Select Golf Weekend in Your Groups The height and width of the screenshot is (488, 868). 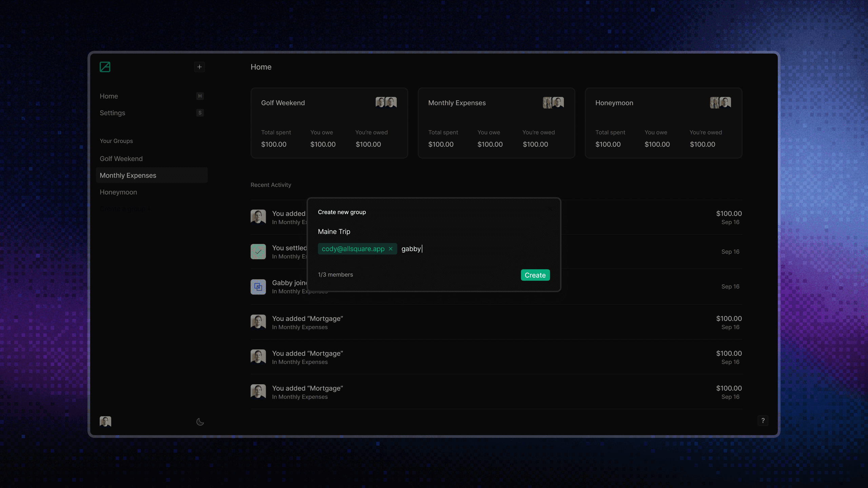(121, 159)
